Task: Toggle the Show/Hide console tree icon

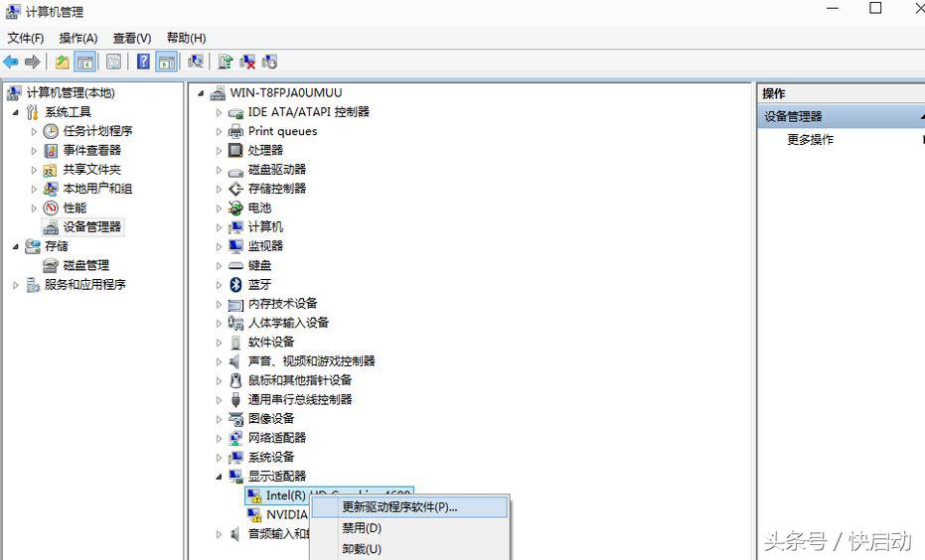Action: tap(85, 62)
